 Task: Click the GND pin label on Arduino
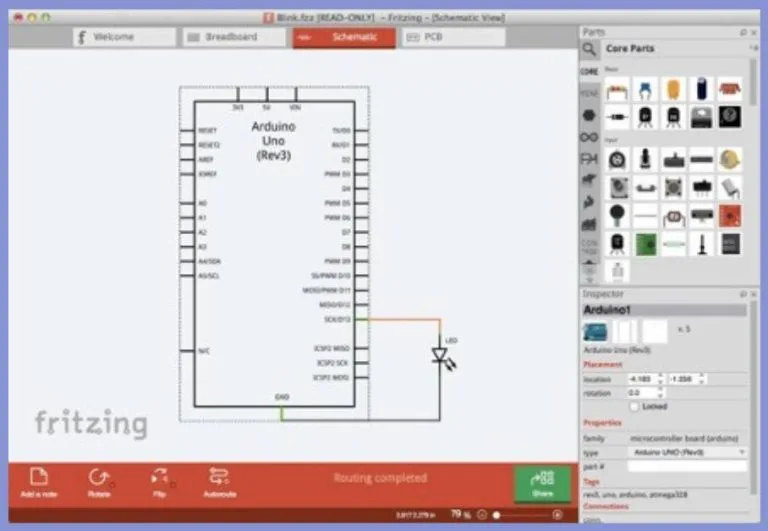(x=282, y=397)
